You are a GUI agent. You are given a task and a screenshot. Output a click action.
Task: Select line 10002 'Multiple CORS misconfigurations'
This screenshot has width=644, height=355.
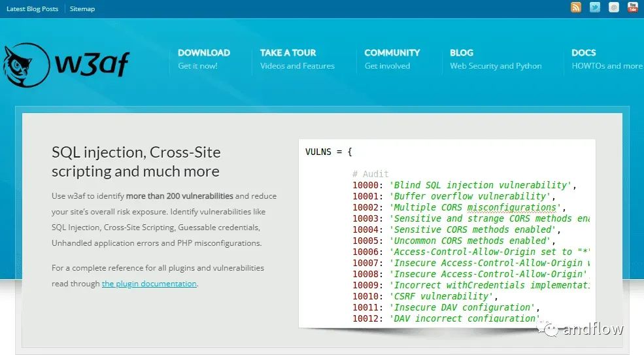pos(459,207)
